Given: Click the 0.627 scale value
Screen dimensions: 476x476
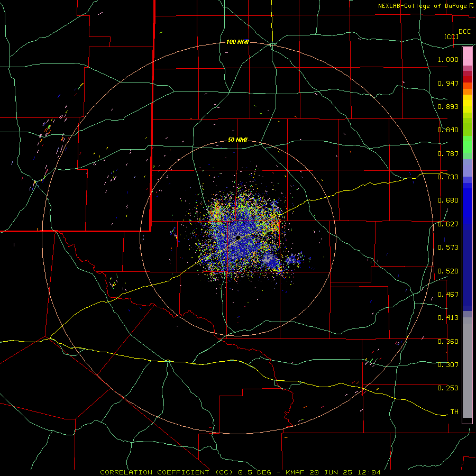Looking at the screenshot, I should 448,224.
